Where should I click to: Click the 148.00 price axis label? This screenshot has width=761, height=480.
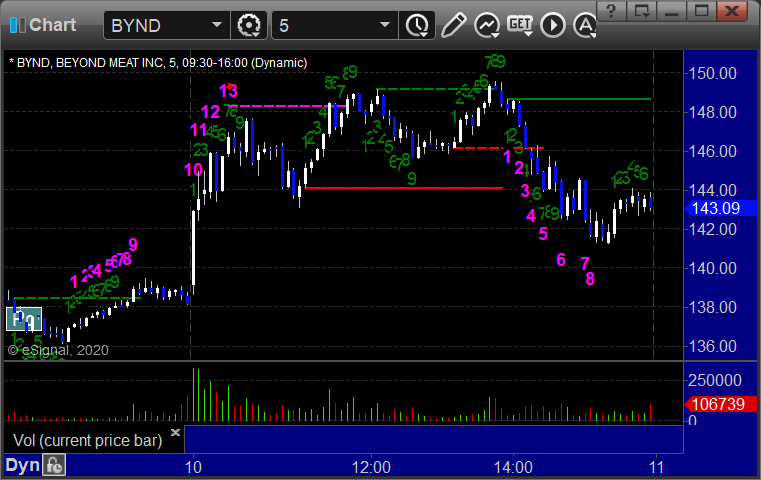(712, 112)
